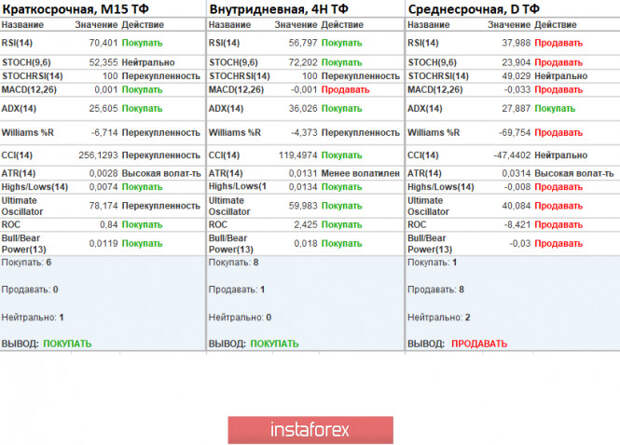Click the summary line "Нейтрально: 0"
Image resolution: width=620 pixels, height=445 pixels.
click(240, 317)
